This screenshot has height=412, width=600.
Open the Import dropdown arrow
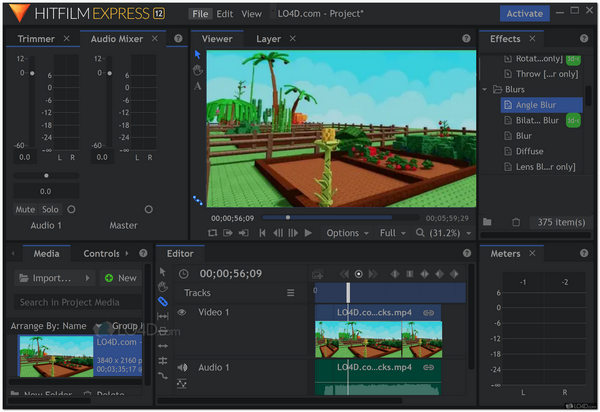click(x=88, y=278)
